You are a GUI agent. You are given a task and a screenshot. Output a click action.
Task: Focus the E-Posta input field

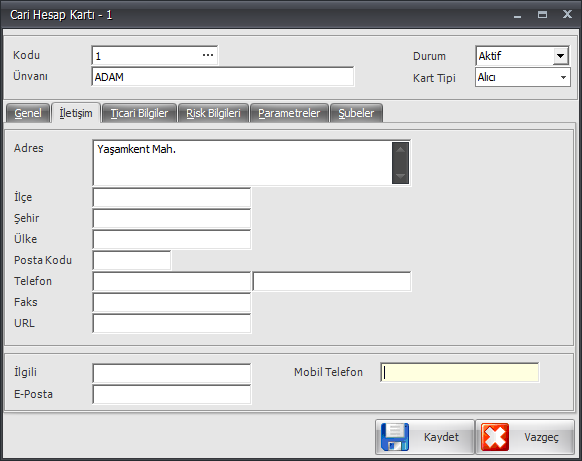(x=171, y=394)
